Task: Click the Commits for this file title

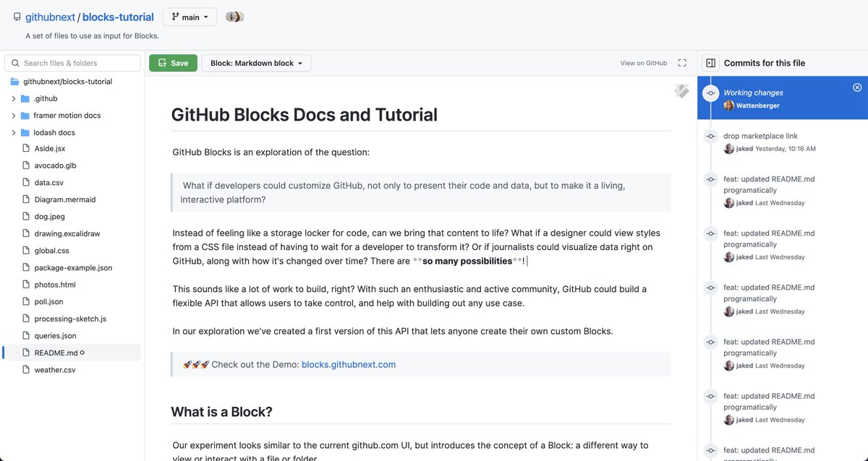Action: click(765, 63)
